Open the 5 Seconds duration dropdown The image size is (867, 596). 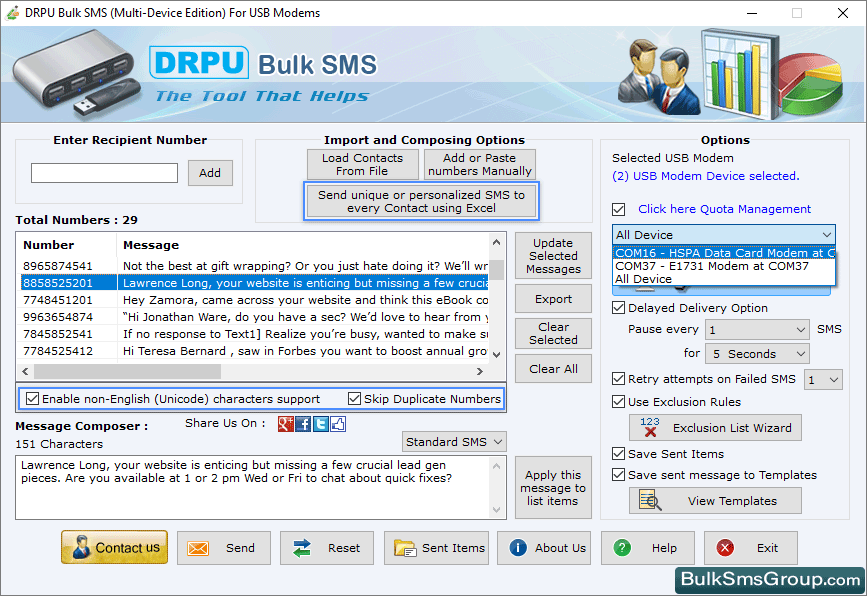point(757,354)
